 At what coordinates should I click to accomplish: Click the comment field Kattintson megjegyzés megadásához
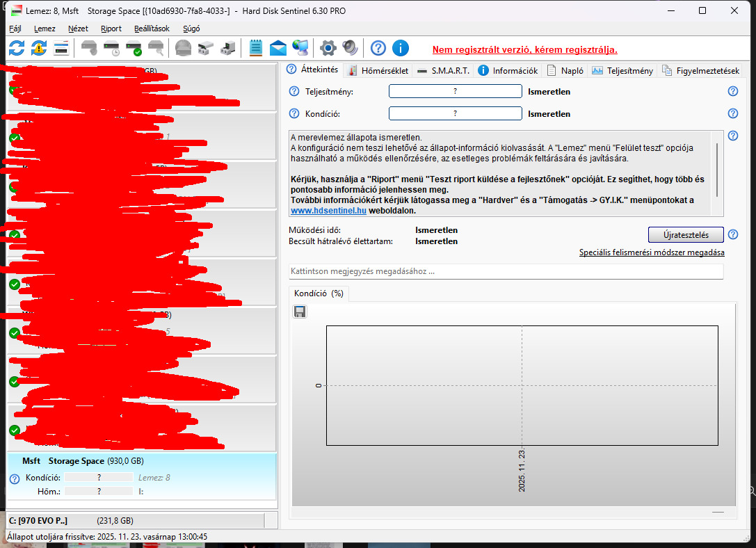(x=506, y=271)
